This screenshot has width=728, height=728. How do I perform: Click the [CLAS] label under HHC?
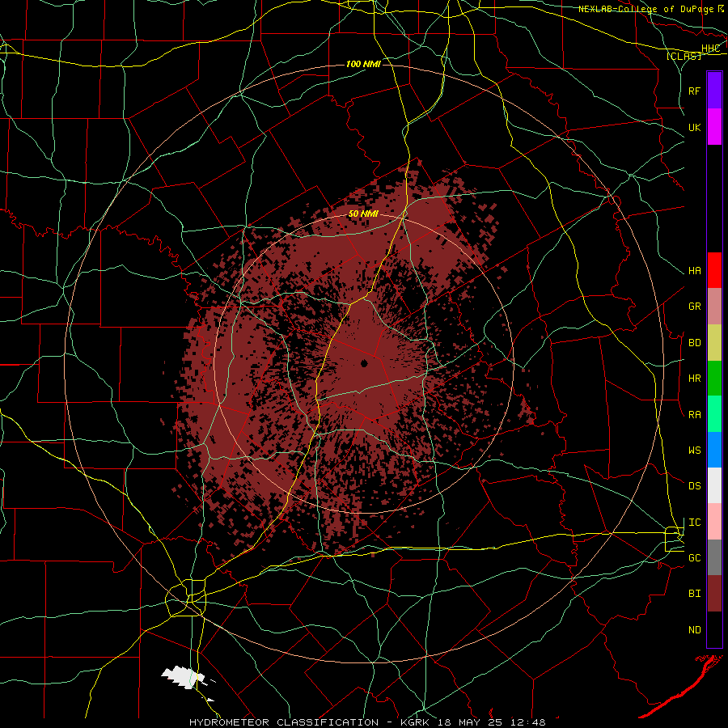click(684, 57)
